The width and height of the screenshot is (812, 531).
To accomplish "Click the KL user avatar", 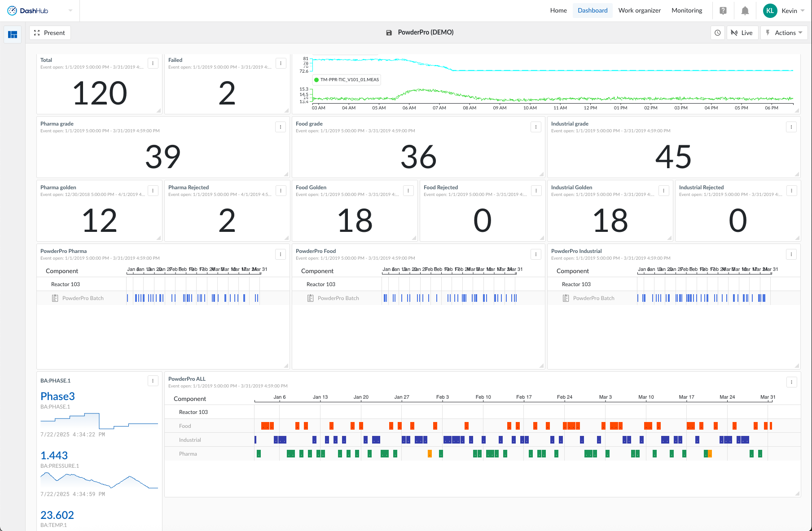I will (770, 11).
